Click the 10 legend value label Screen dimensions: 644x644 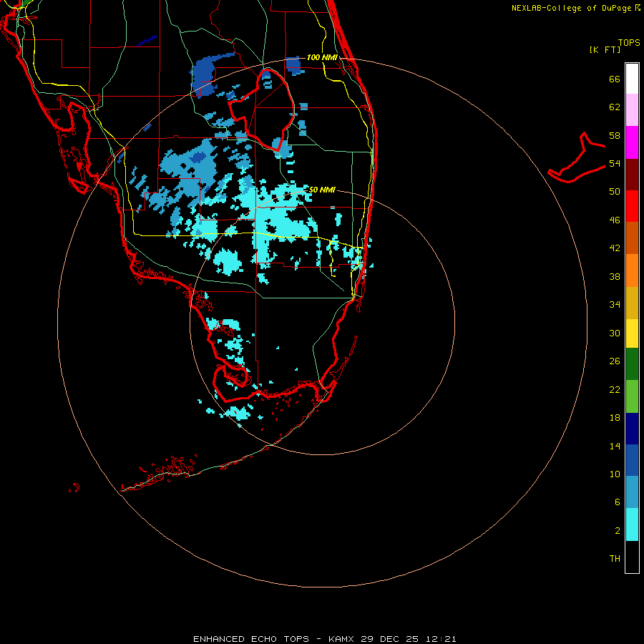615,474
